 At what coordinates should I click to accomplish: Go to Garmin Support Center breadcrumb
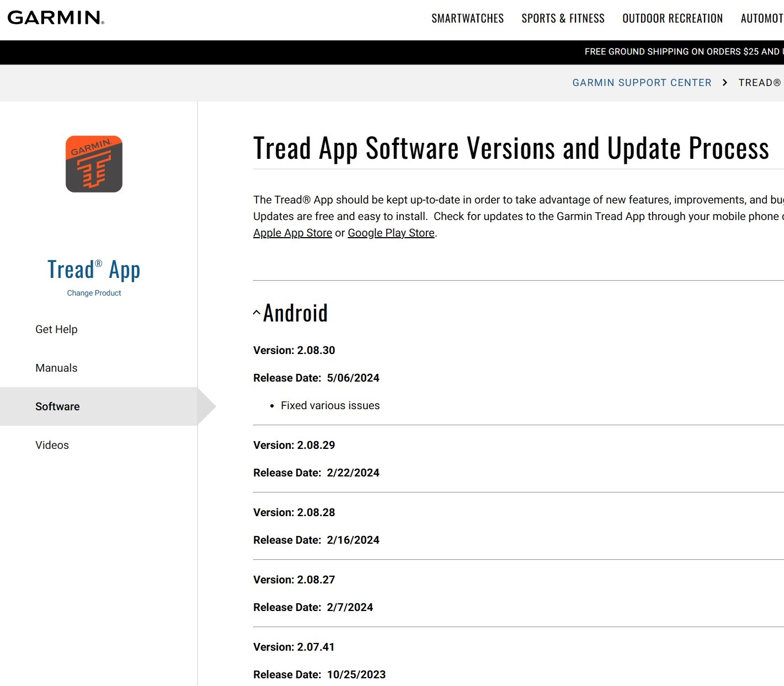click(642, 83)
